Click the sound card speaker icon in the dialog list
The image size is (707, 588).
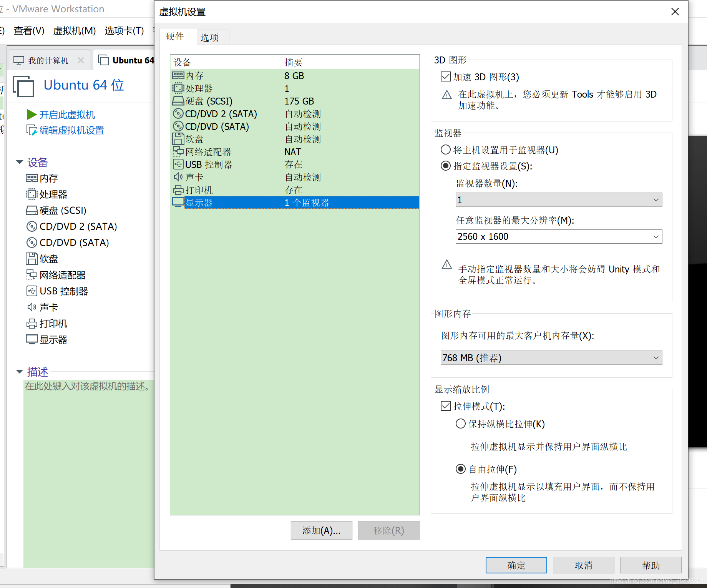pos(178,177)
